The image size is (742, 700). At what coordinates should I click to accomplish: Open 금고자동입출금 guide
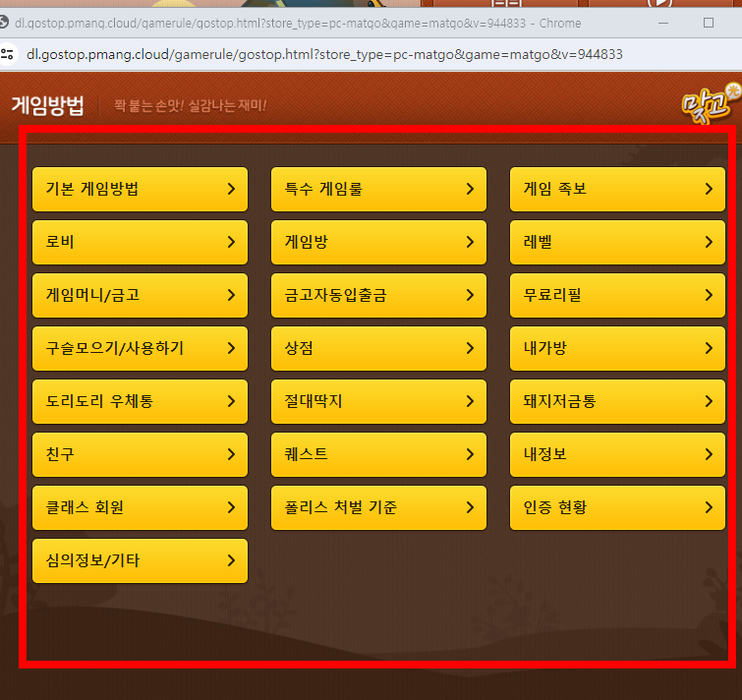pos(378,295)
